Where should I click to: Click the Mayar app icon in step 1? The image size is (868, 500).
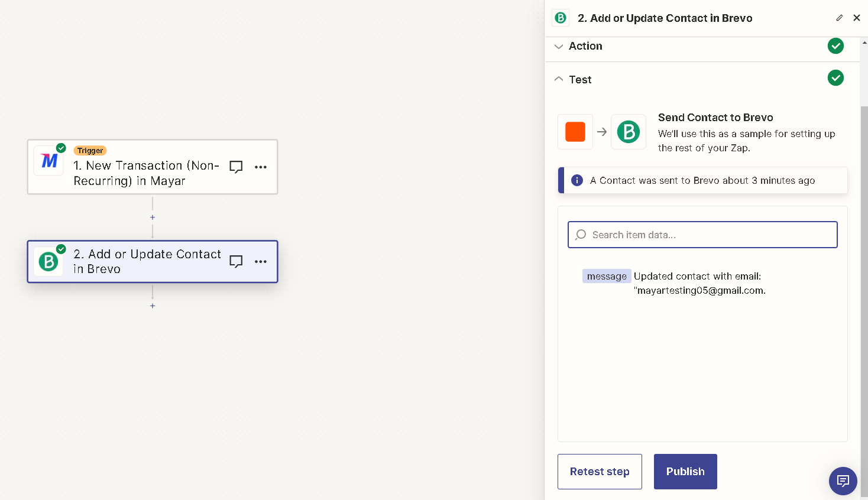pyautogui.click(x=48, y=161)
